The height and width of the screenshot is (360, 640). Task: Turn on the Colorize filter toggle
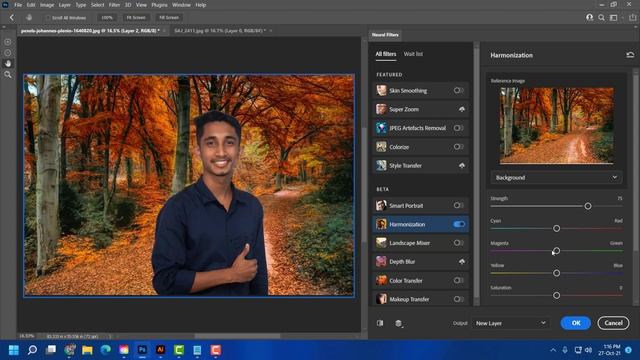(458, 147)
